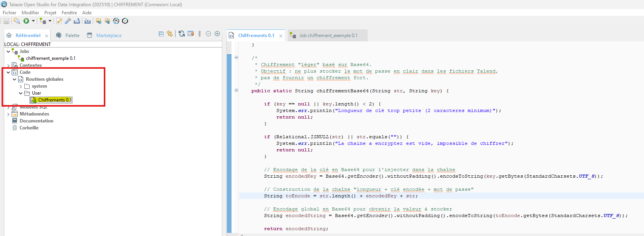Minimize the repository panel with minus circle
Viewport: 644px width, 236px height.
tap(208, 34)
